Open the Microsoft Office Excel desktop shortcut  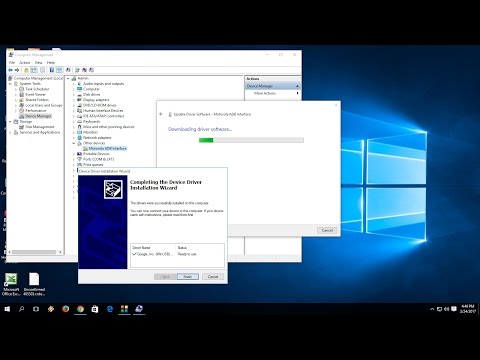[x=11, y=284]
